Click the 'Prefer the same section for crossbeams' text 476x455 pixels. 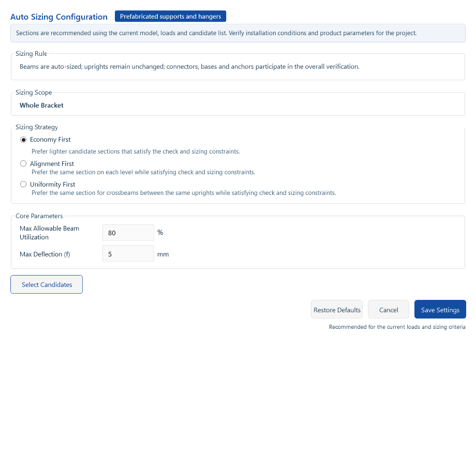click(x=184, y=193)
